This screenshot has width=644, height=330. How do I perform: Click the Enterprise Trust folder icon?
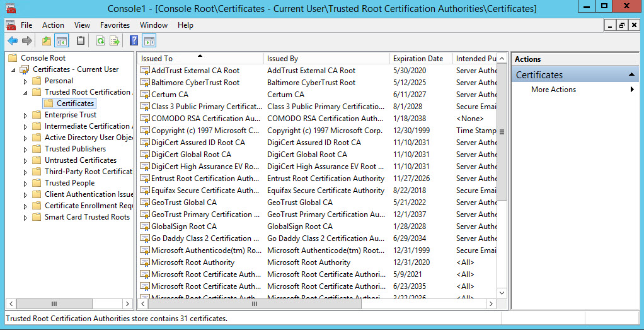(x=37, y=115)
